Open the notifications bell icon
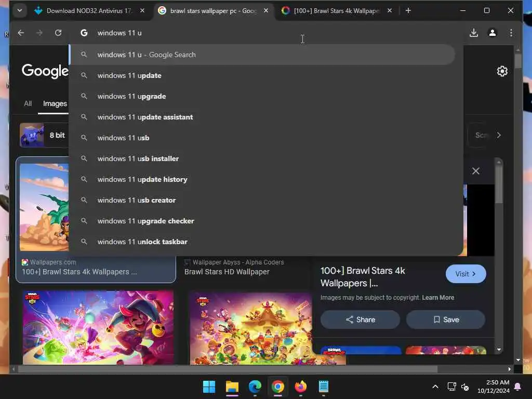Screen dimensions: 532x399 click(x=517, y=387)
